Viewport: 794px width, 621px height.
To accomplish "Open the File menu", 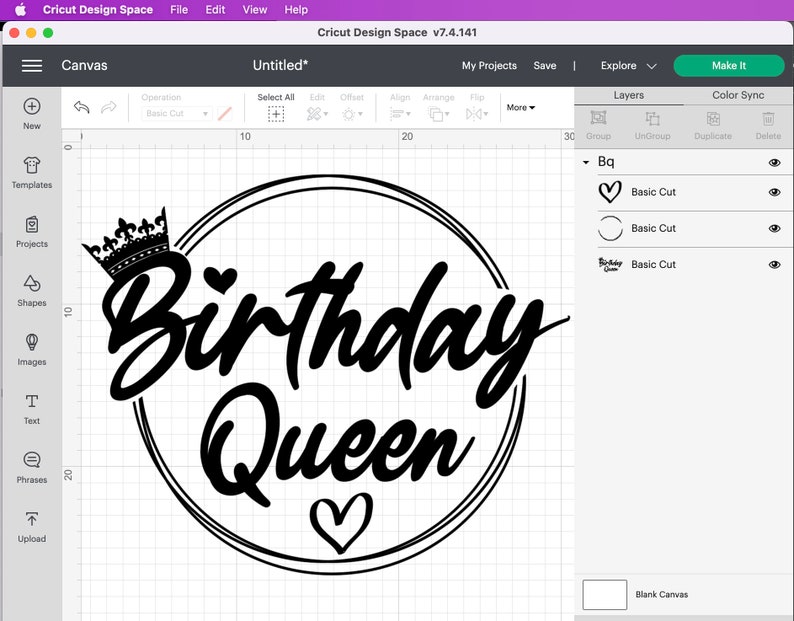I will [x=179, y=10].
